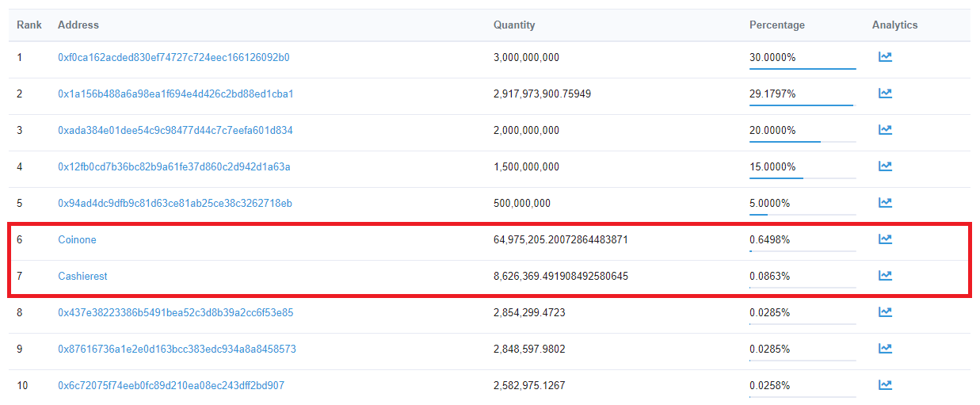This screenshot has width=980, height=405.
Task: Select quantity 64,975,205.20072864483871
Action: [x=561, y=240]
